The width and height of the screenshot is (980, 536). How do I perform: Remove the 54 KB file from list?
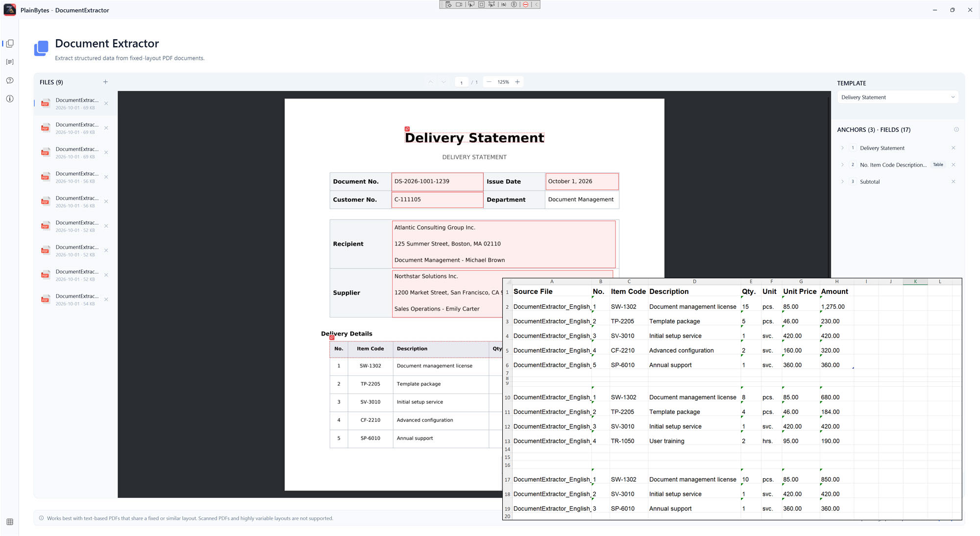coord(106,299)
